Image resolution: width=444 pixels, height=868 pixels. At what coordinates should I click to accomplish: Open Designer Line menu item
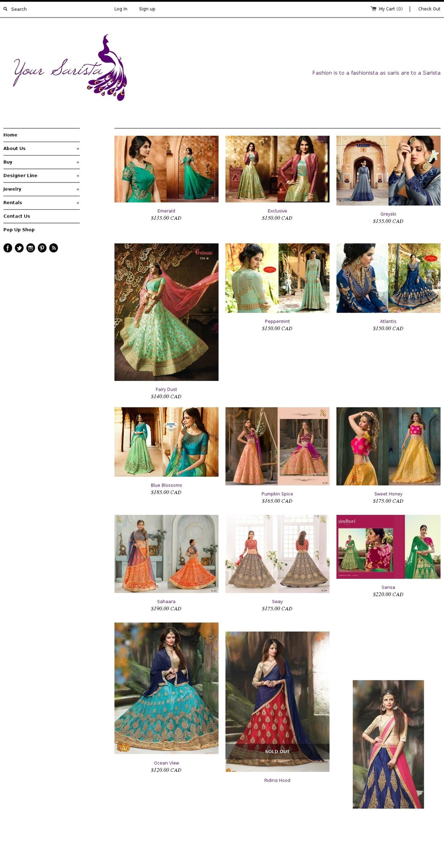pos(20,175)
